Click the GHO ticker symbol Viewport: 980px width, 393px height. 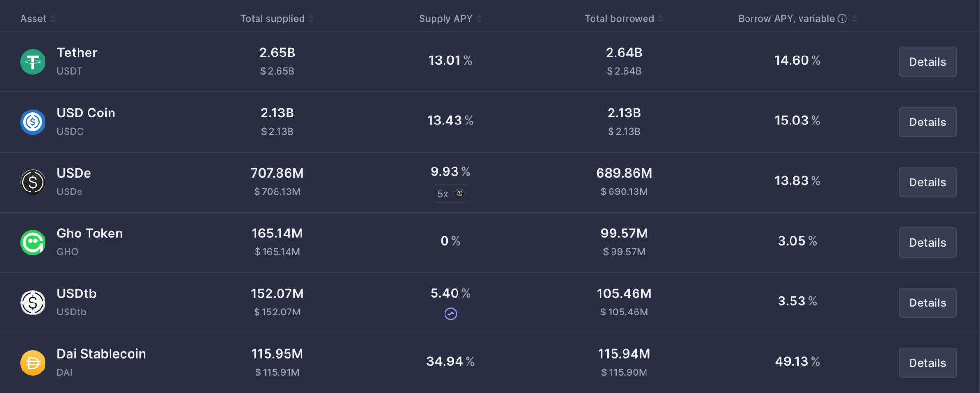(67, 252)
